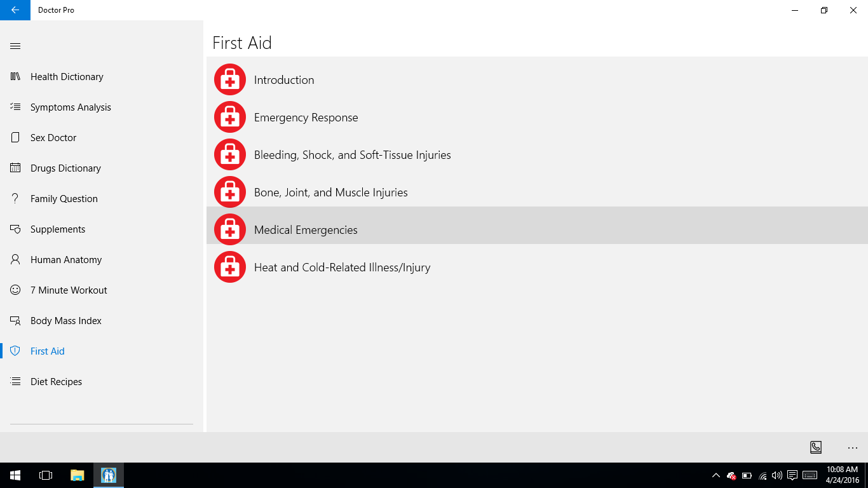
Task: Open the Sex Doctor section
Action: point(53,138)
